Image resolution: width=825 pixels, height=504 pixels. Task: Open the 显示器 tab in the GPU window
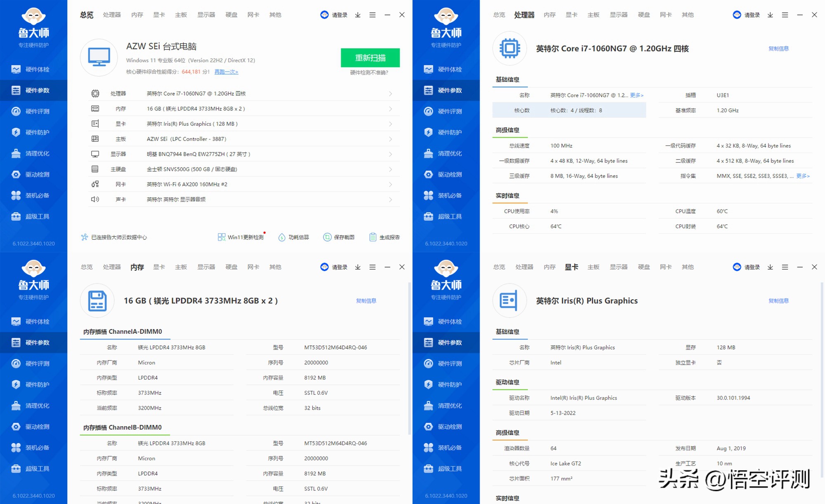(x=619, y=267)
